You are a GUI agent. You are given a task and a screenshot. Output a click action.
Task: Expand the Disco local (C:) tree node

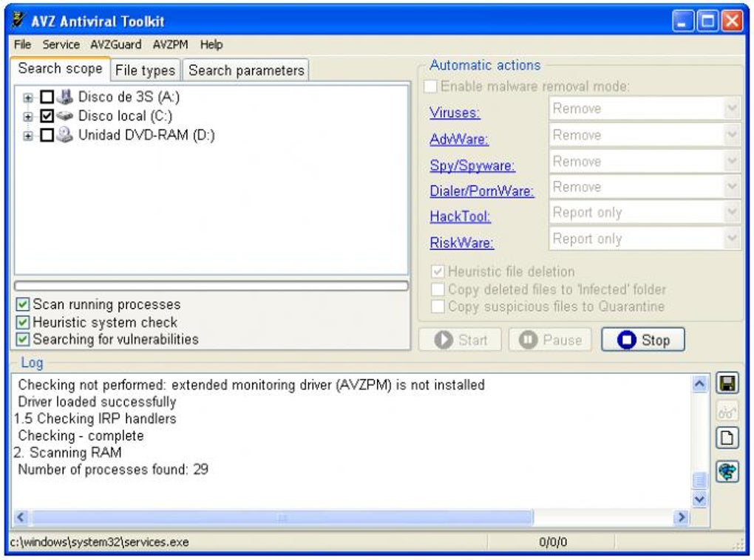pyautogui.click(x=28, y=117)
